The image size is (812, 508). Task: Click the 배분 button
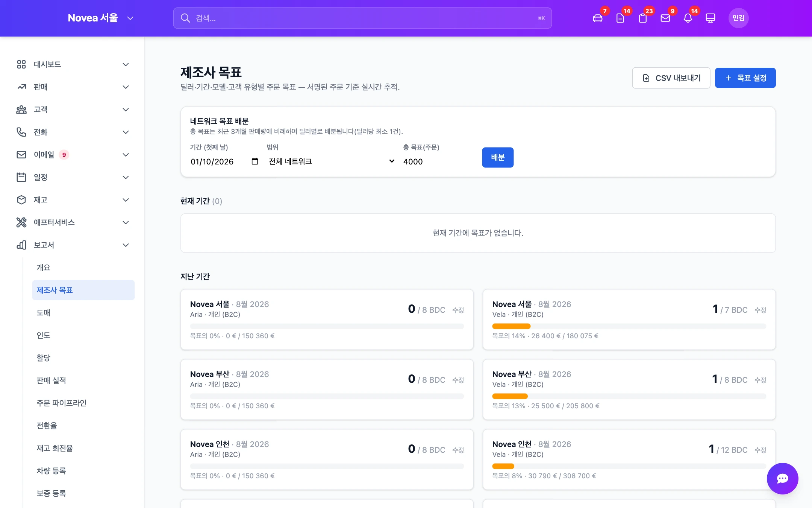[x=498, y=157]
